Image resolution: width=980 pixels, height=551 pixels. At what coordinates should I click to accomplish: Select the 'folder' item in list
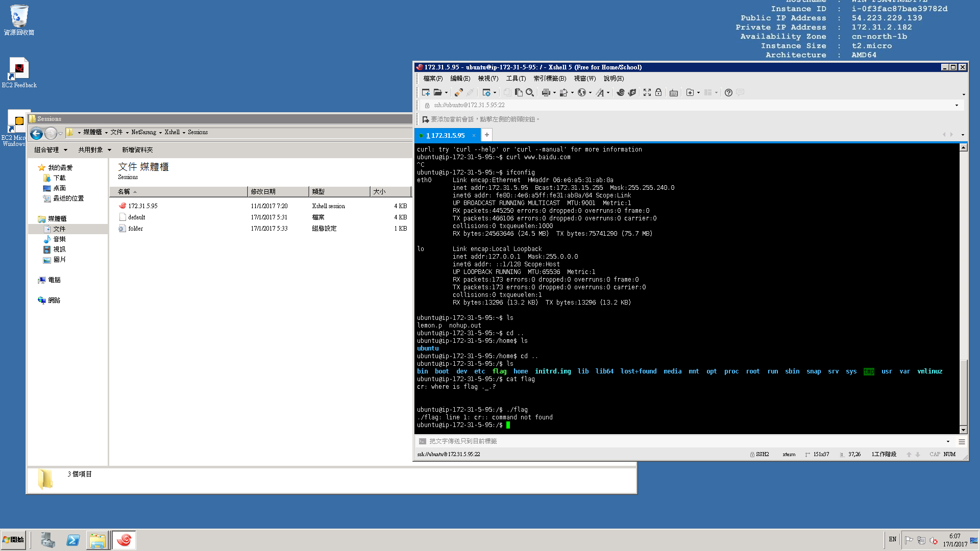(x=135, y=229)
